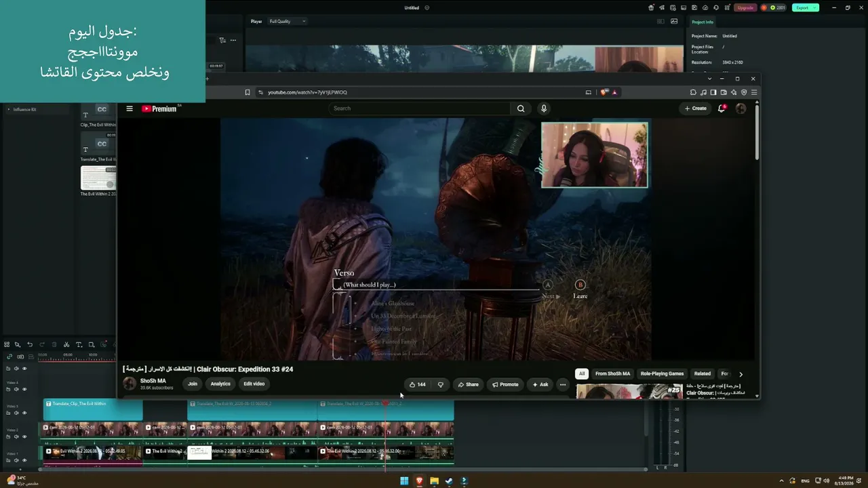868x488 pixels.
Task: Open the browser music note media control
Action: [x=703, y=92]
